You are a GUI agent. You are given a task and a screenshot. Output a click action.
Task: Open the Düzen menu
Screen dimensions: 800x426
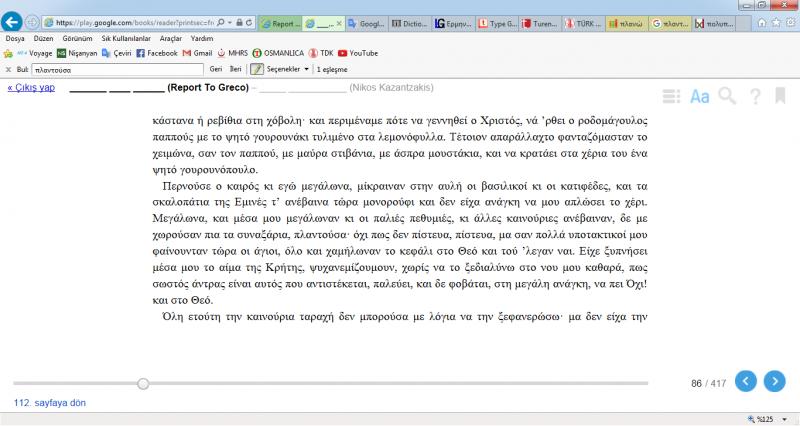click(x=43, y=38)
